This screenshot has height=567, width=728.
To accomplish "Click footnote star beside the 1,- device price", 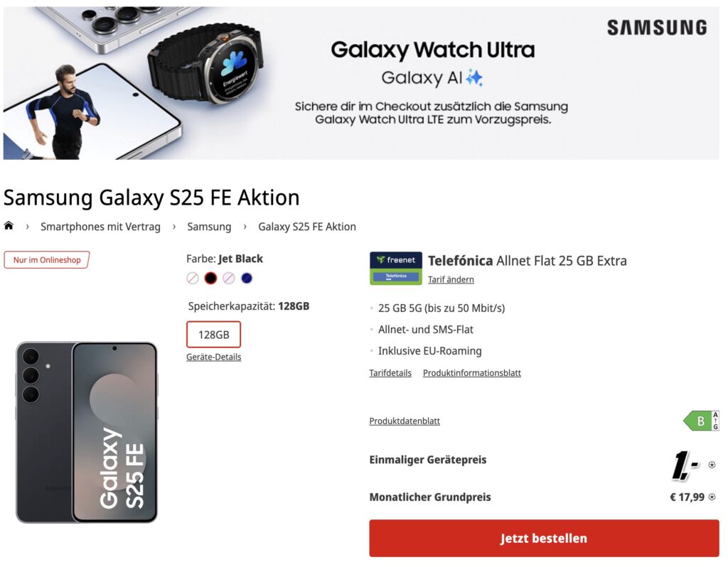I will pos(712,465).
